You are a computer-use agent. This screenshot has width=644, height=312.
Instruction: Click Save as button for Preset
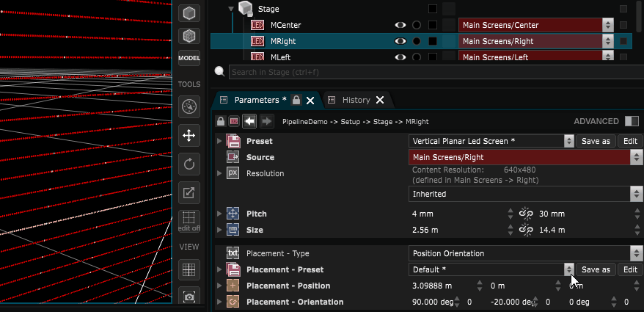pyautogui.click(x=595, y=141)
